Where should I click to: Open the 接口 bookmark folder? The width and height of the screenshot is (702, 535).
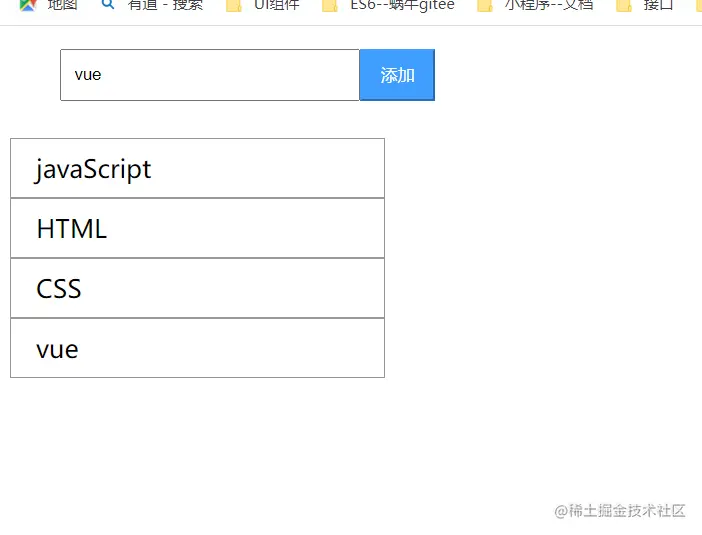[645, 5]
